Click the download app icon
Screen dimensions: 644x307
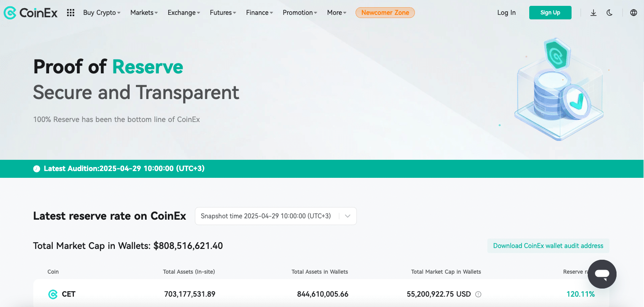[593, 13]
